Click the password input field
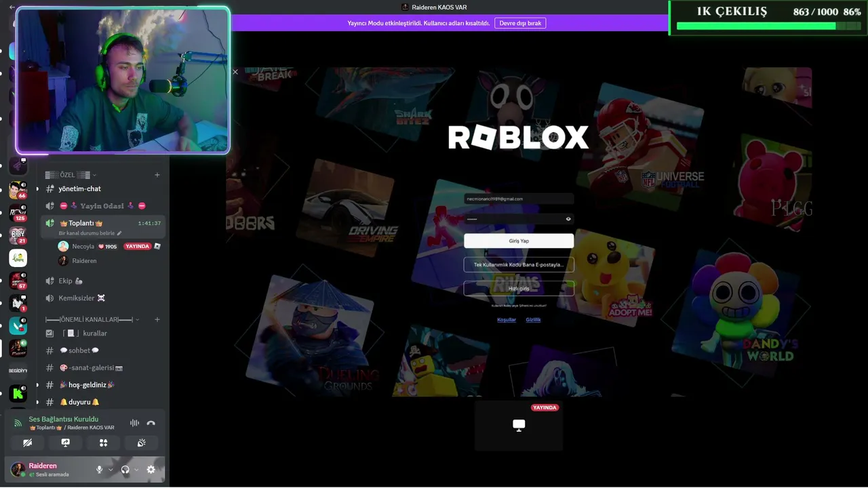 click(x=519, y=219)
